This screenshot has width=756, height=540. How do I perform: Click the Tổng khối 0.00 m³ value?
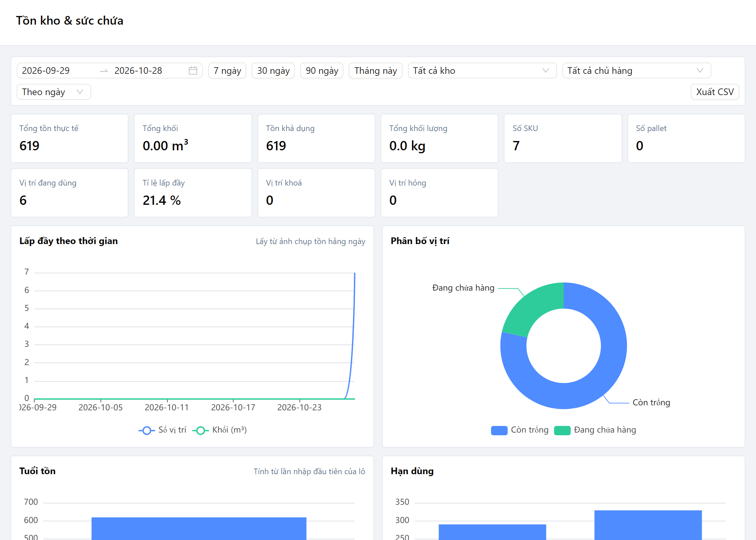tap(165, 146)
